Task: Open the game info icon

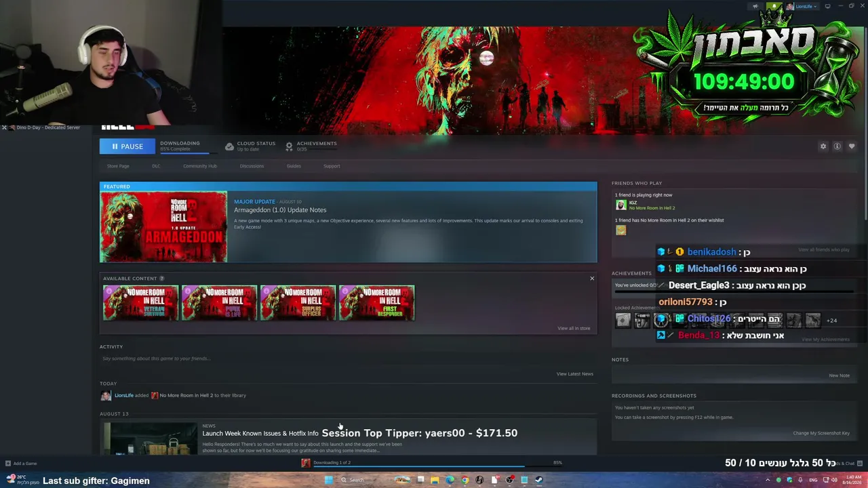Action: [x=837, y=146]
